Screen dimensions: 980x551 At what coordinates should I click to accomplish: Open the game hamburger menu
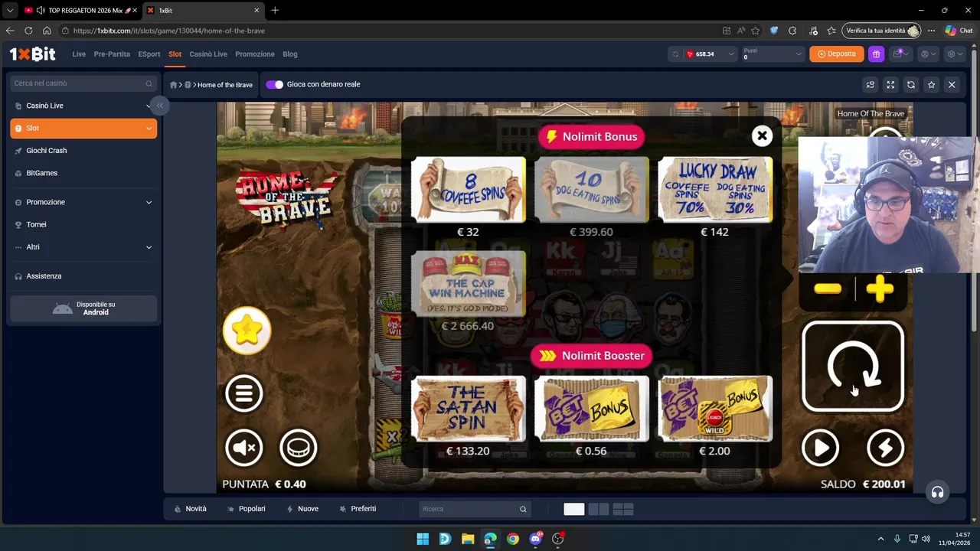(244, 393)
